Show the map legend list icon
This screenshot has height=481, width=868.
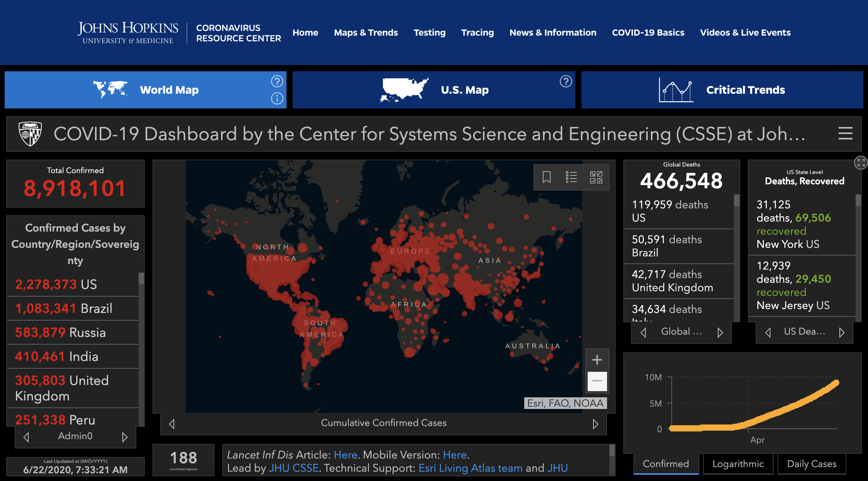(571, 177)
